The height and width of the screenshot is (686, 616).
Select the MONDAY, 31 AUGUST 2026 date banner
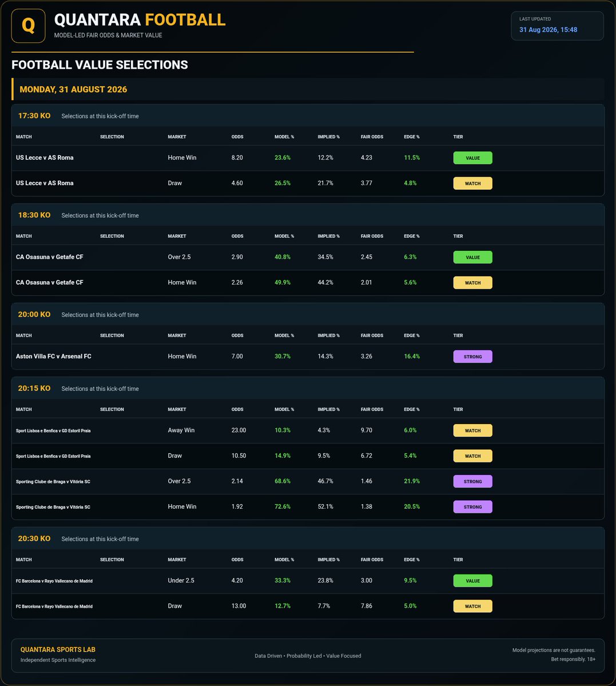click(308, 89)
